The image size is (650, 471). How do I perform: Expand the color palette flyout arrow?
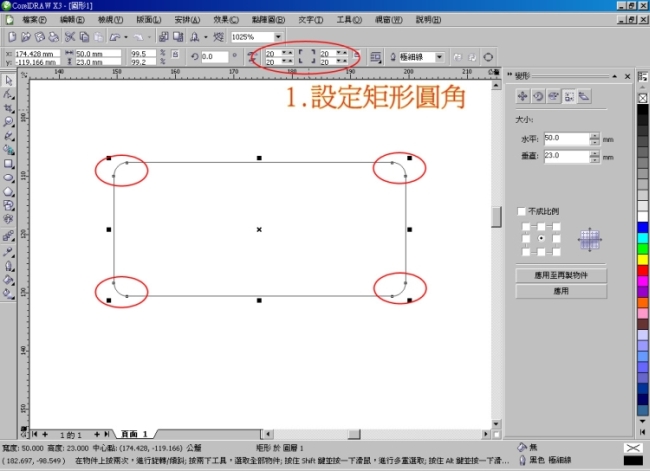pos(643,432)
